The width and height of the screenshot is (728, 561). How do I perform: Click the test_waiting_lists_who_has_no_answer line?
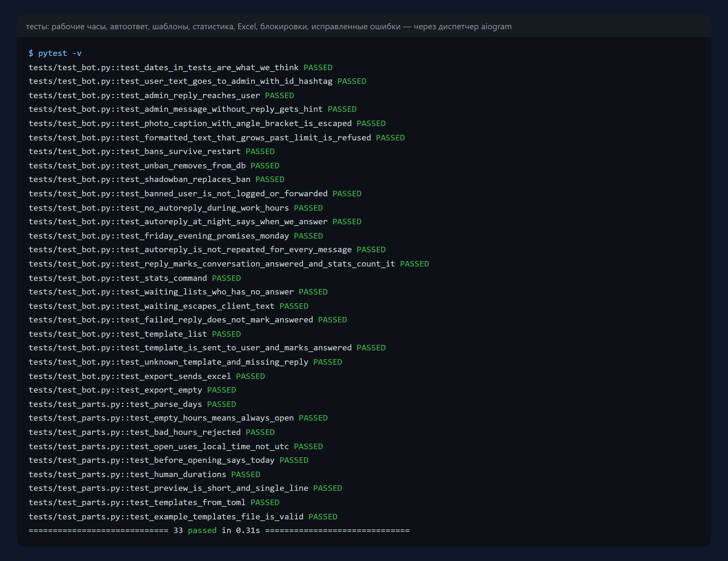pyautogui.click(x=178, y=292)
